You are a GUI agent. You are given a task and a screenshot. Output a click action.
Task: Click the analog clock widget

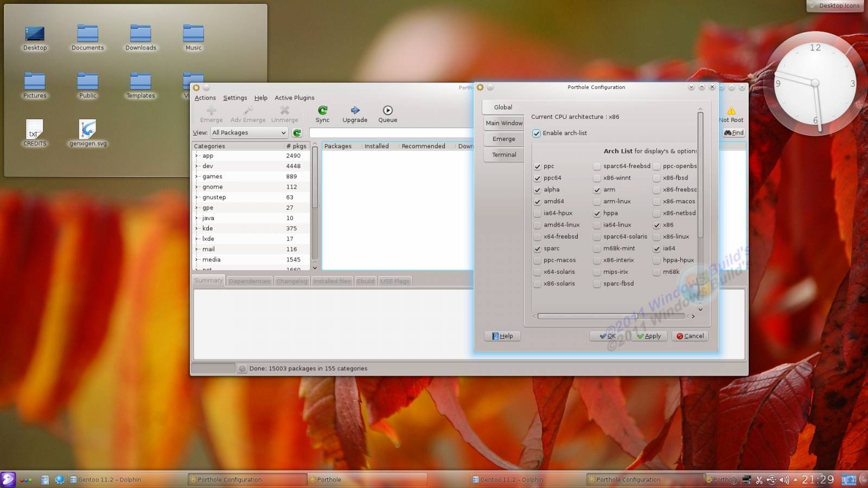(x=814, y=82)
